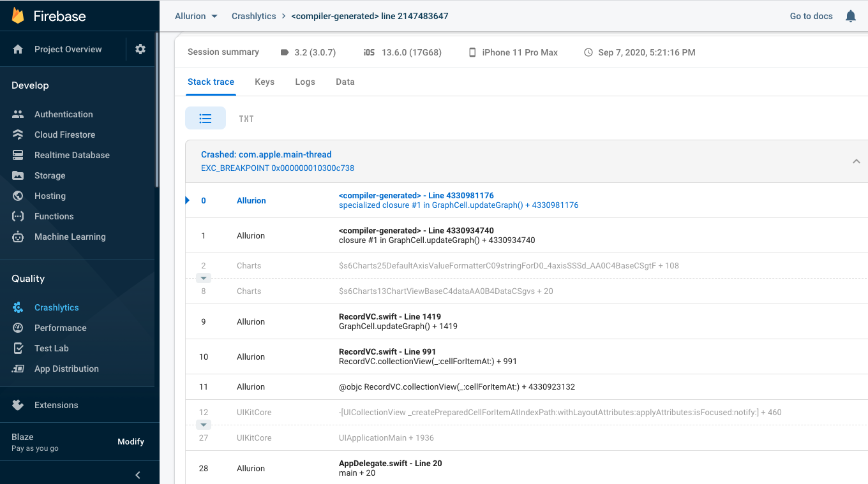Expand collapsed UIKitCore frames at frame 12
Viewport: 868px width, 484px height.
point(203,425)
